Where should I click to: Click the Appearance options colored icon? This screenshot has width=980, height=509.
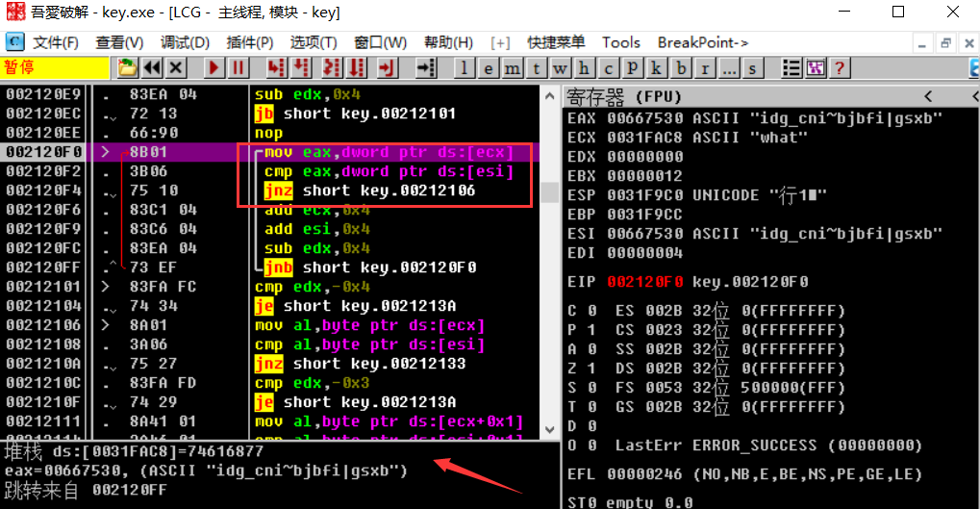tap(816, 67)
